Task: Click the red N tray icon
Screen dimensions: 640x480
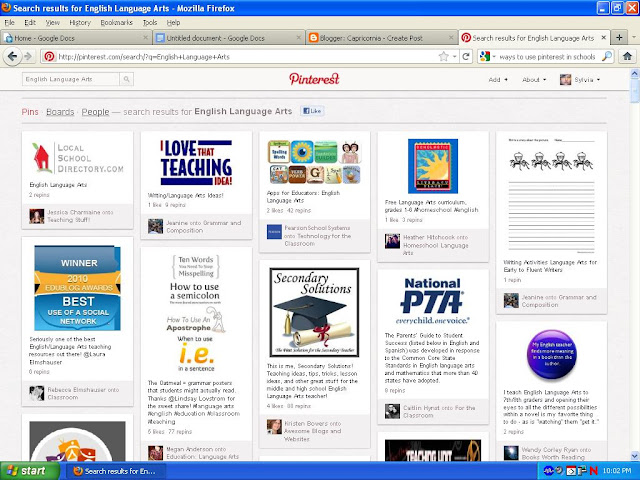Action: [593, 471]
